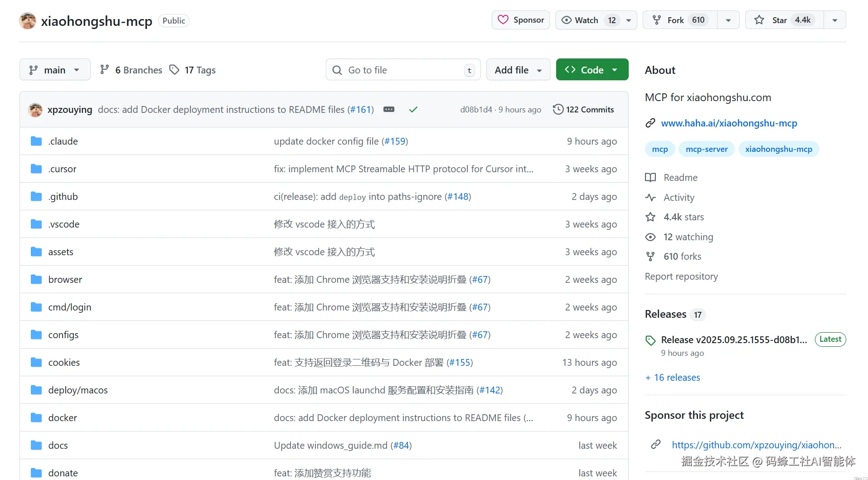Viewport: 868px width, 480px height.
Task: Open the .vscode folder
Action: (64, 224)
